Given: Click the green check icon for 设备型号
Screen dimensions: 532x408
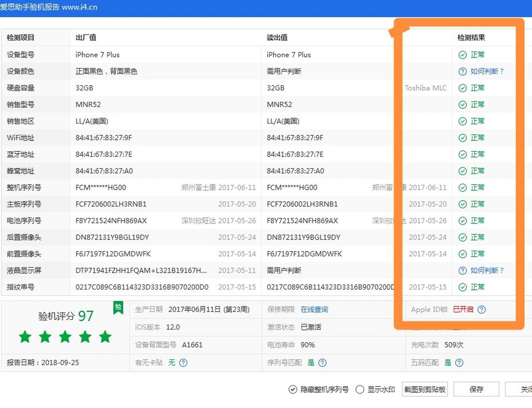Looking at the screenshot, I should tap(462, 55).
